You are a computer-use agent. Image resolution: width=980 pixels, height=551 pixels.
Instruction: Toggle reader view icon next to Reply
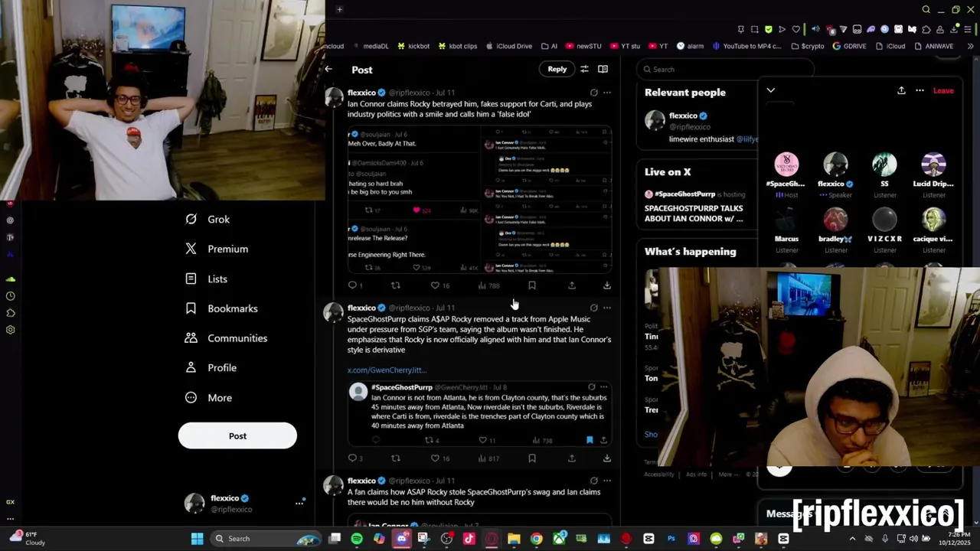[603, 69]
